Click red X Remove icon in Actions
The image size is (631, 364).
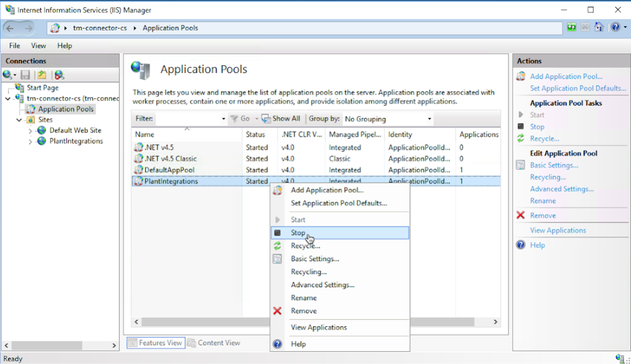(520, 215)
